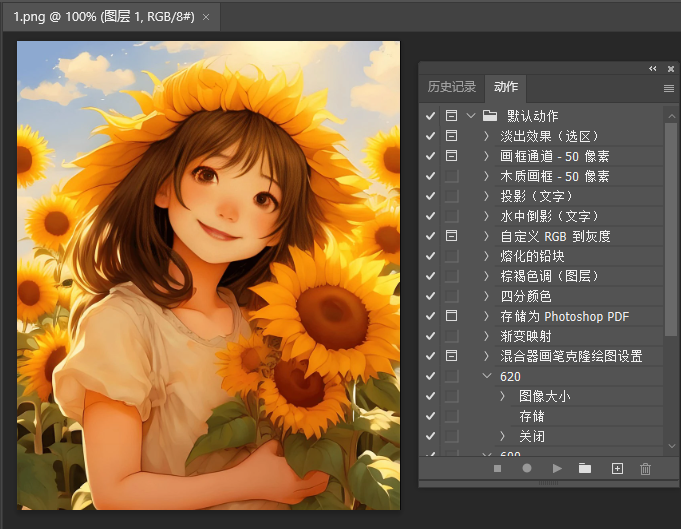Collapse the 620 action steps
The image size is (681, 529).
487,376
